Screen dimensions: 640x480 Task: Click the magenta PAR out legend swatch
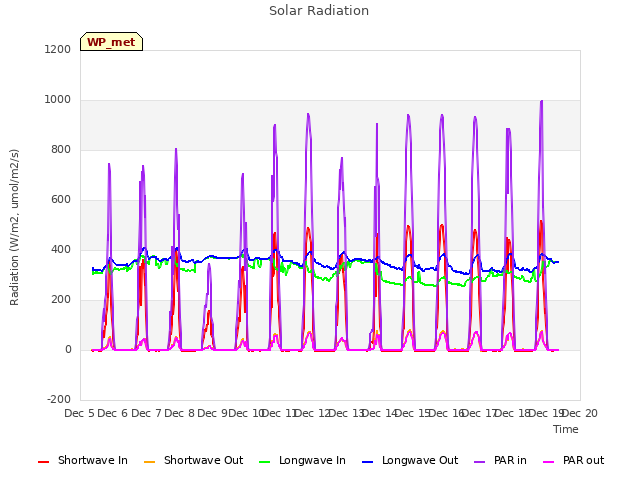pyautogui.click(x=549, y=462)
